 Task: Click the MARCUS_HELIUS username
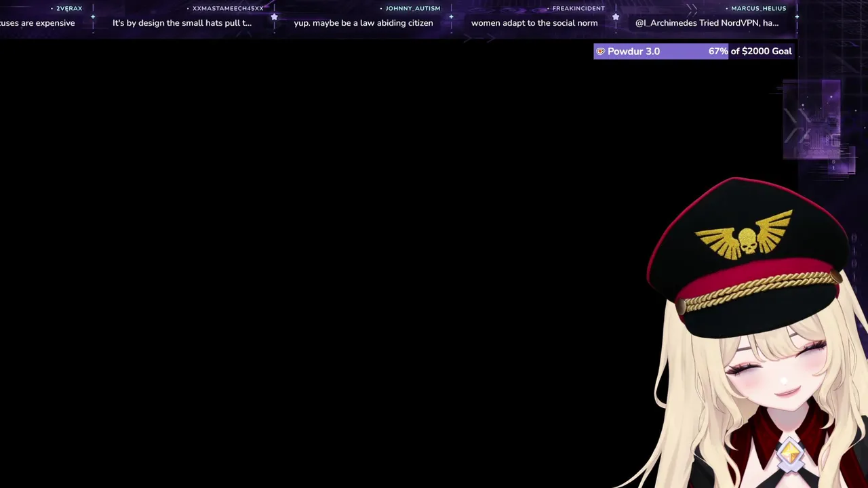coord(759,8)
